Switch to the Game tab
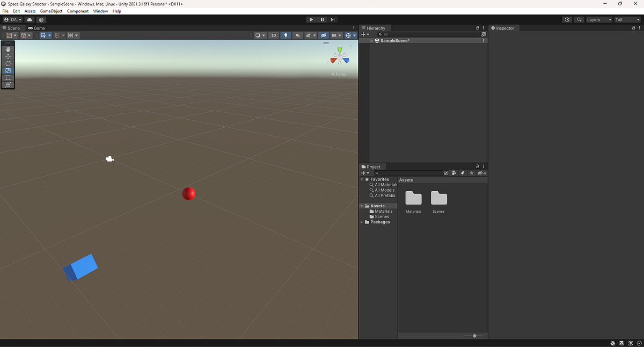Viewport: 644px width, 347px height. pos(36,27)
